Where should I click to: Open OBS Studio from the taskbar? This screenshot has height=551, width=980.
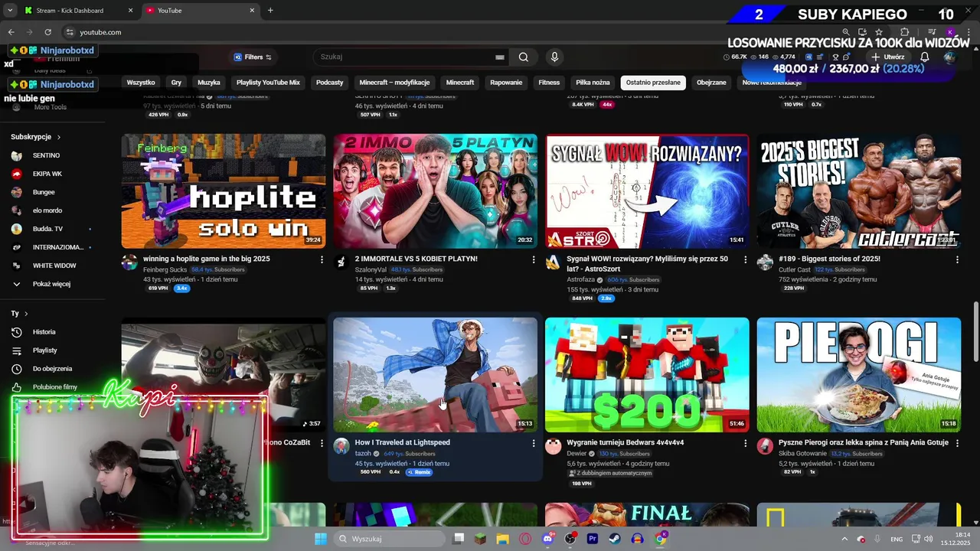(570, 539)
